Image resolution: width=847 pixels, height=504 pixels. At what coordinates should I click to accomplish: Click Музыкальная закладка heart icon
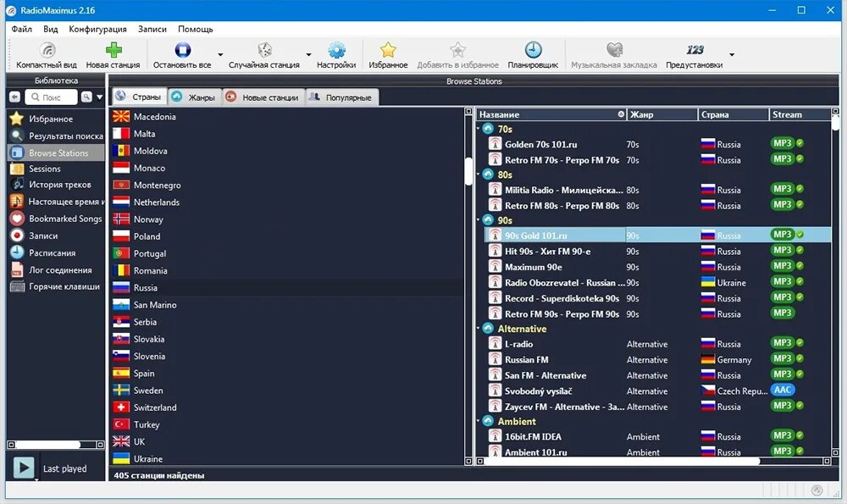tap(614, 56)
